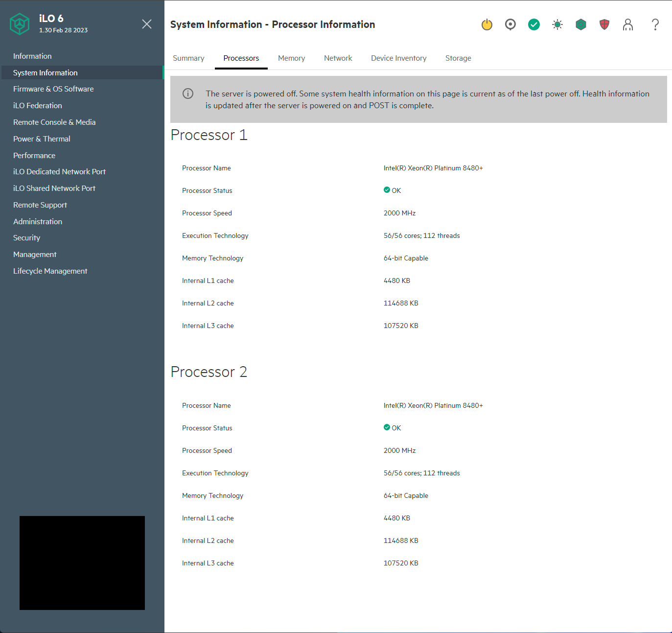672x633 pixels.
Task: Open iLO Dedicated Network Port settings
Action: 59,172
